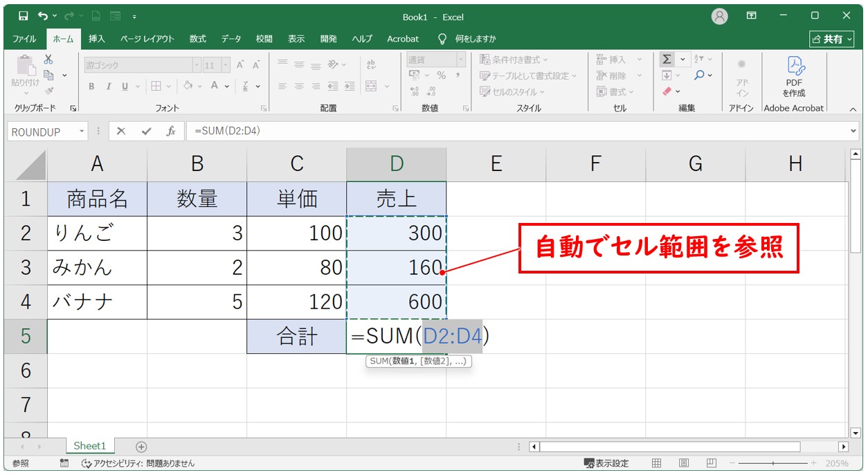The height and width of the screenshot is (475, 868).
Task: Switch to Page Layout view icon
Action: tap(684, 463)
